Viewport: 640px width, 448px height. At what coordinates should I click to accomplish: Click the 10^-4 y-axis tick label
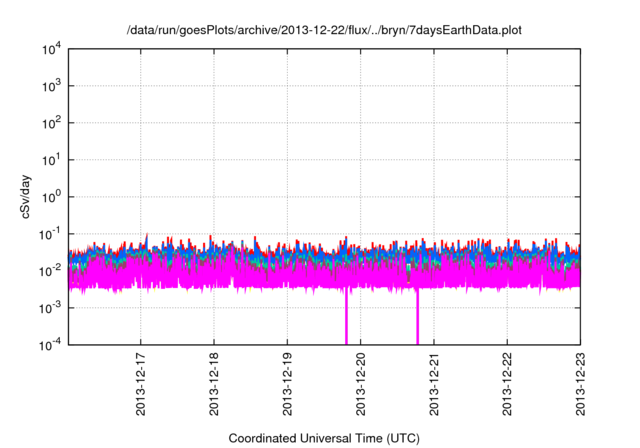tap(50, 345)
